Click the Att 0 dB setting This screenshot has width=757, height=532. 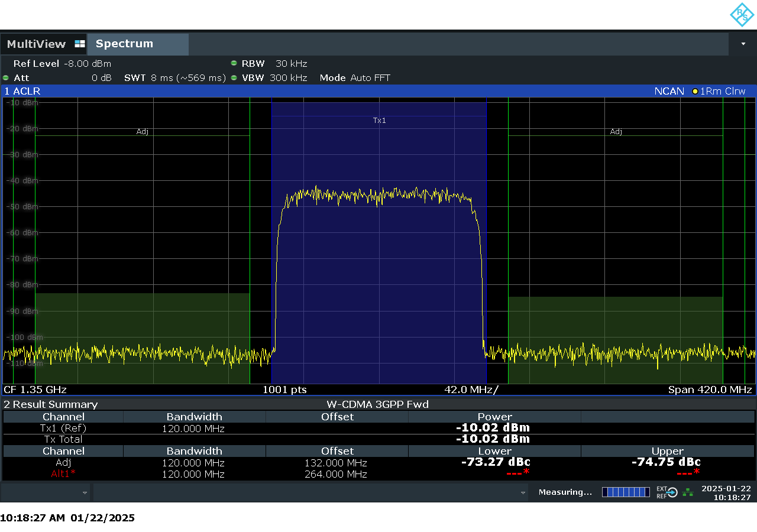(x=63, y=78)
